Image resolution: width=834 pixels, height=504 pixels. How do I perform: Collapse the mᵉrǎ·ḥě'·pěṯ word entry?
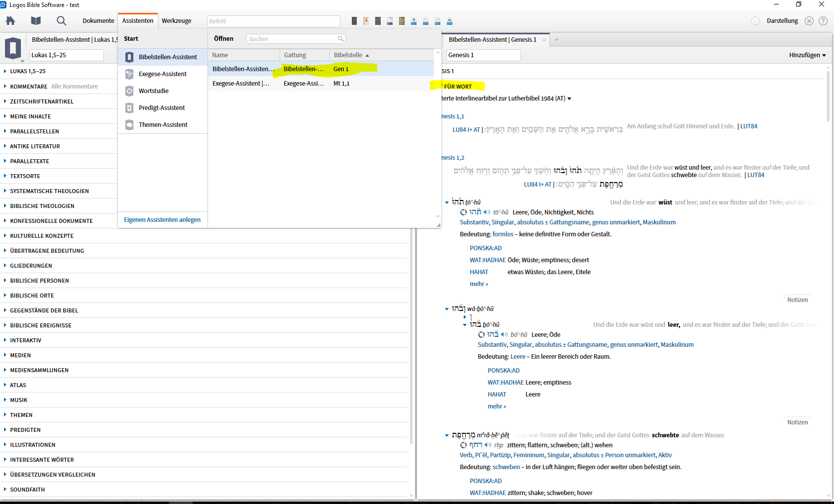[446, 435]
